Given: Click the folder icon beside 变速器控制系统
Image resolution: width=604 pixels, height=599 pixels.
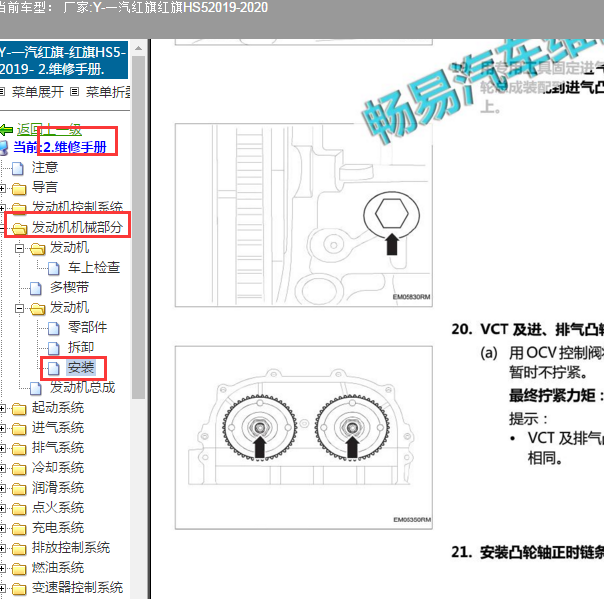Looking at the screenshot, I should point(19,589).
